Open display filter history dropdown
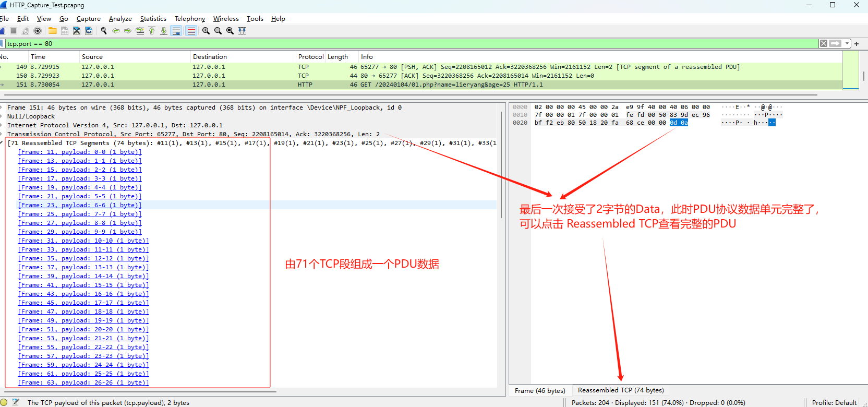Image resolution: width=868 pixels, height=407 pixels. (847, 44)
